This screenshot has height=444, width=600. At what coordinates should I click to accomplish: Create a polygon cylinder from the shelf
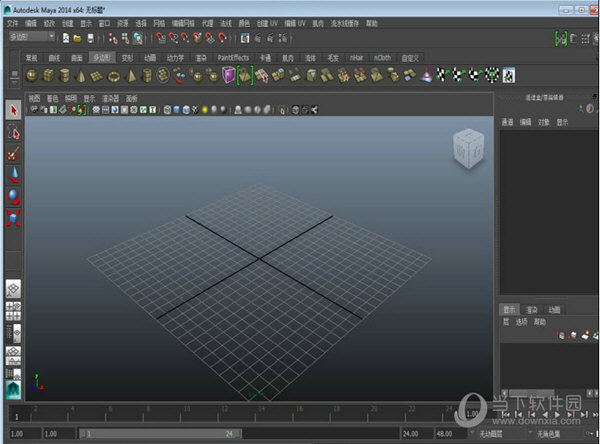tap(65, 75)
